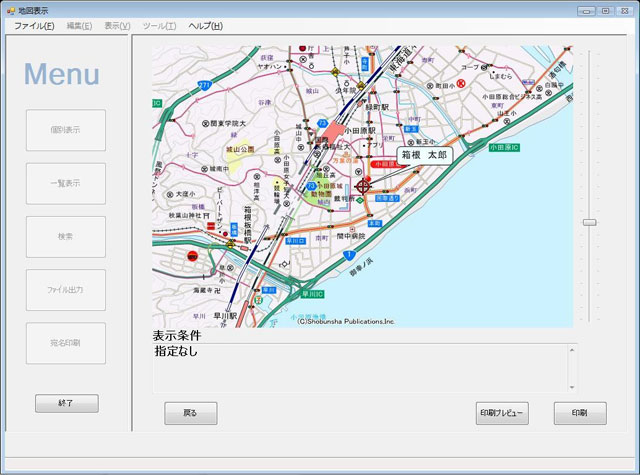Open 印刷プレビュー print preview
The width and height of the screenshot is (640, 475).
tap(502, 413)
